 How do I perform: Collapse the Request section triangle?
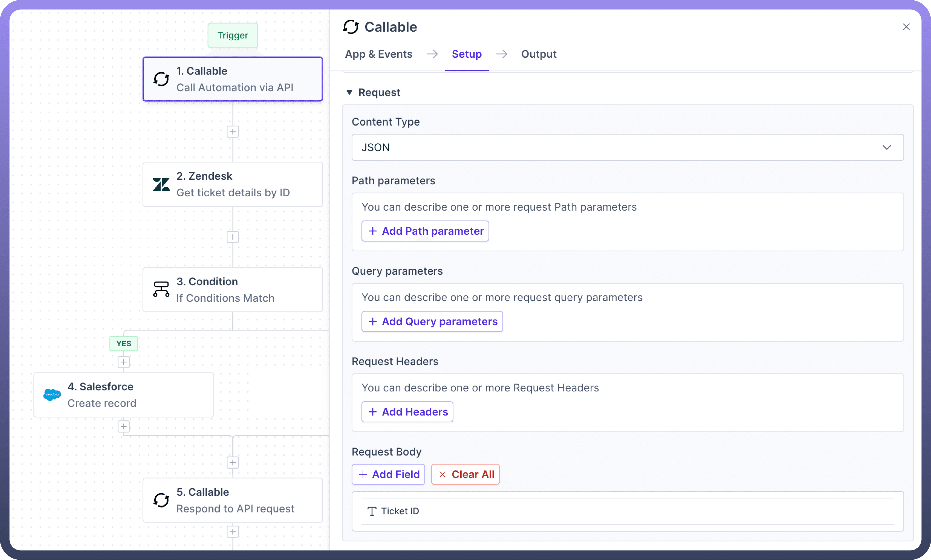click(349, 92)
